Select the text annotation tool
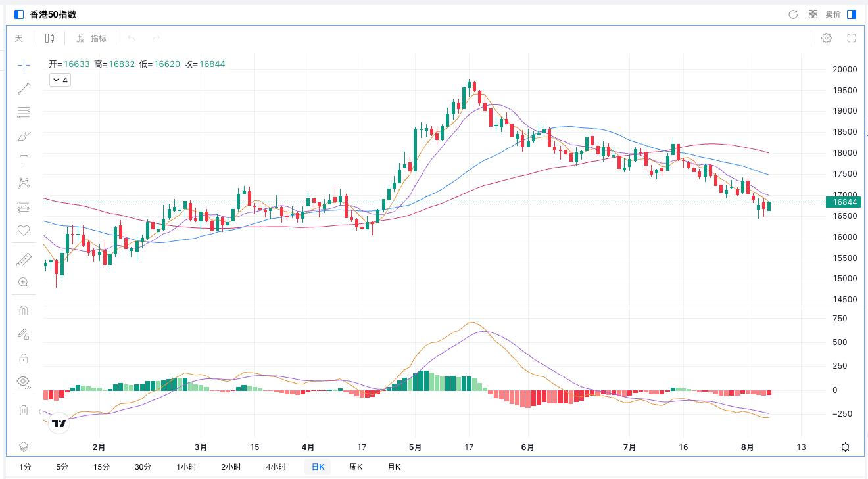Viewport: 868px width, 479px height. tap(24, 160)
